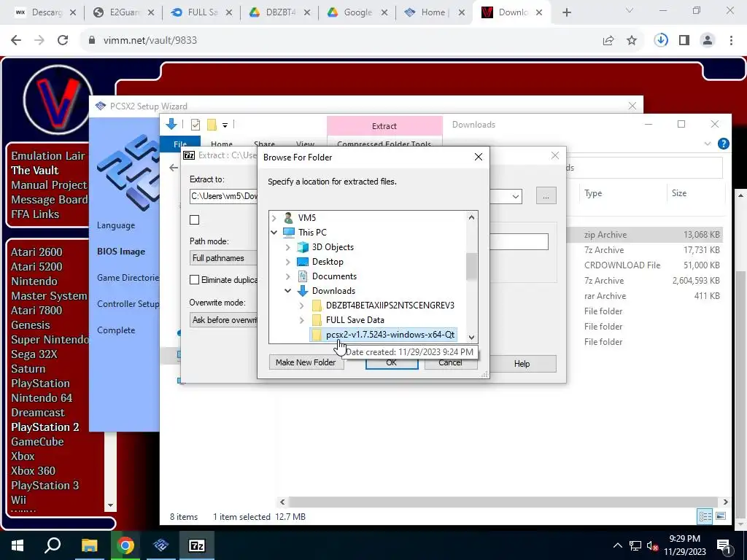Click Make New Folder button
This screenshot has width=747, height=560.
(x=306, y=362)
